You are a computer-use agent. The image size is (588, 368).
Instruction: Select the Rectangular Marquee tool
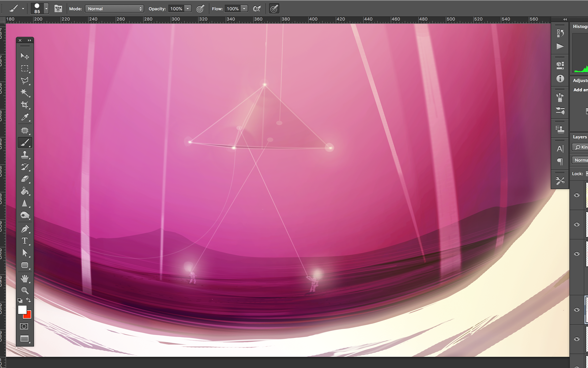(x=25, y=68)
